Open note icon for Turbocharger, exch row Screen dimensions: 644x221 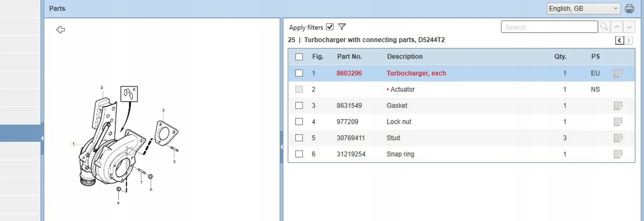pyautogui.click(x=618, y=73)
